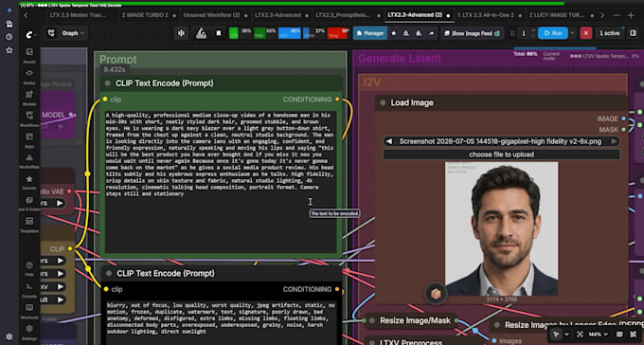This screenshot has width=644, height=345.
Task: Click choose file to upload
Action: click(502, 154)
